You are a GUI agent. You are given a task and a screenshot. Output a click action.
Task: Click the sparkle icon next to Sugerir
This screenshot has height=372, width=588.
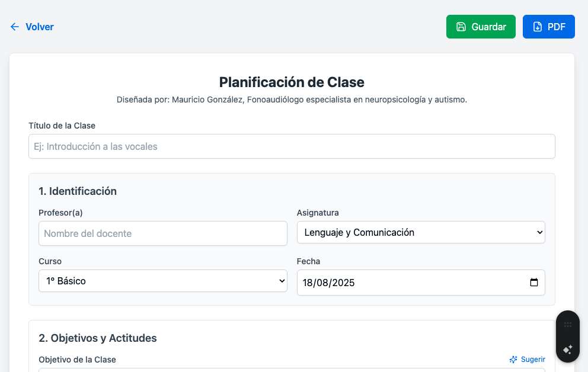[513, 360]
